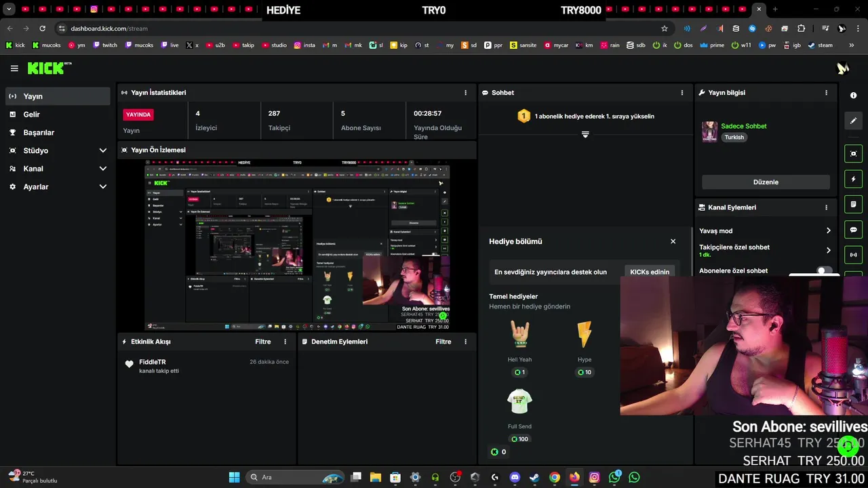Expand the Ayarlar sidebar section
Image resolution: width=868 pixels, height=488 pixels.
coord(58,186)
